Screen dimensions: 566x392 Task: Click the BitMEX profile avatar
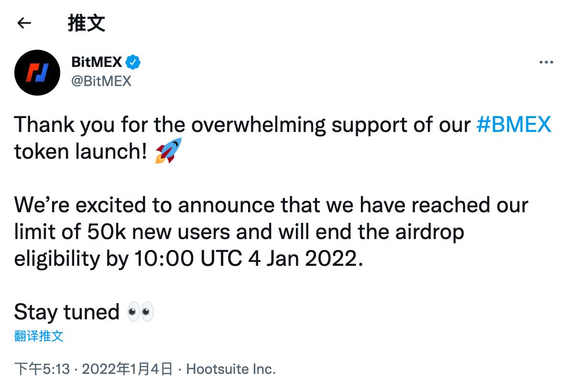point(37,73)
